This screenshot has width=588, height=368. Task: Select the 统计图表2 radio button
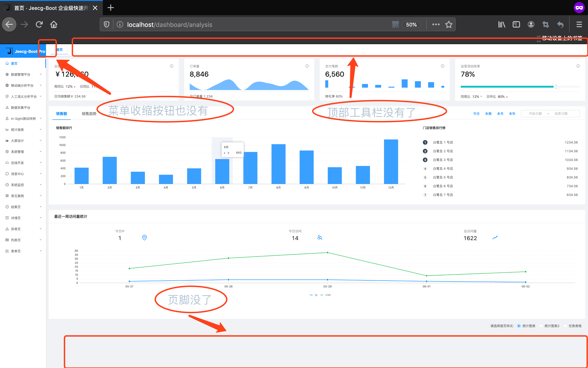tap(541, 326)
